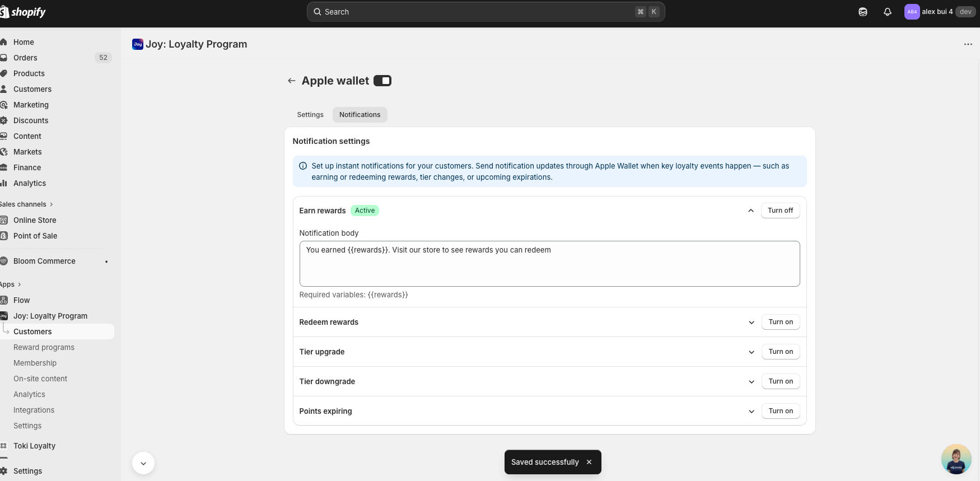980x481 pixels.
Task: Open the three-dot more actions menu
Action: point(968,44)
